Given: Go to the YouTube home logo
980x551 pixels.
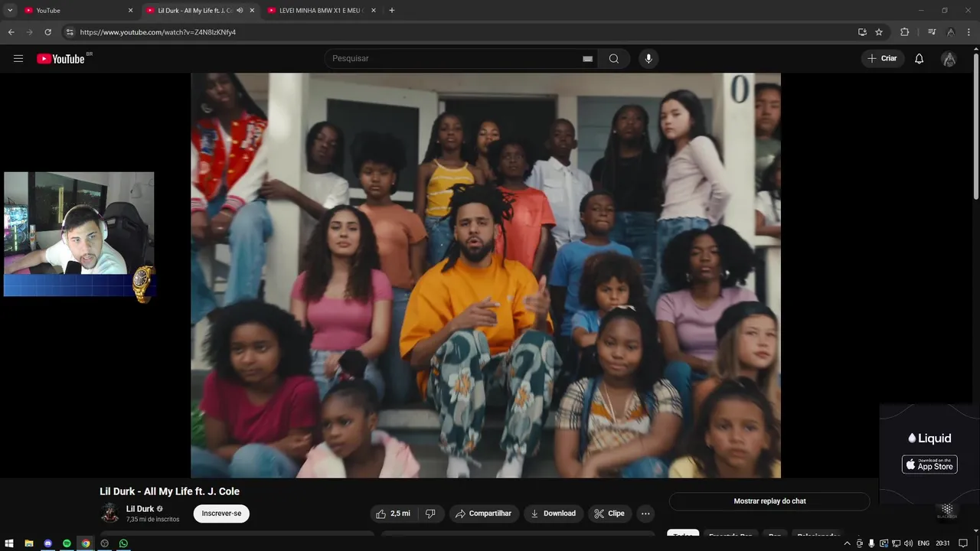Looking at the screenshot, I should point(60,59).
